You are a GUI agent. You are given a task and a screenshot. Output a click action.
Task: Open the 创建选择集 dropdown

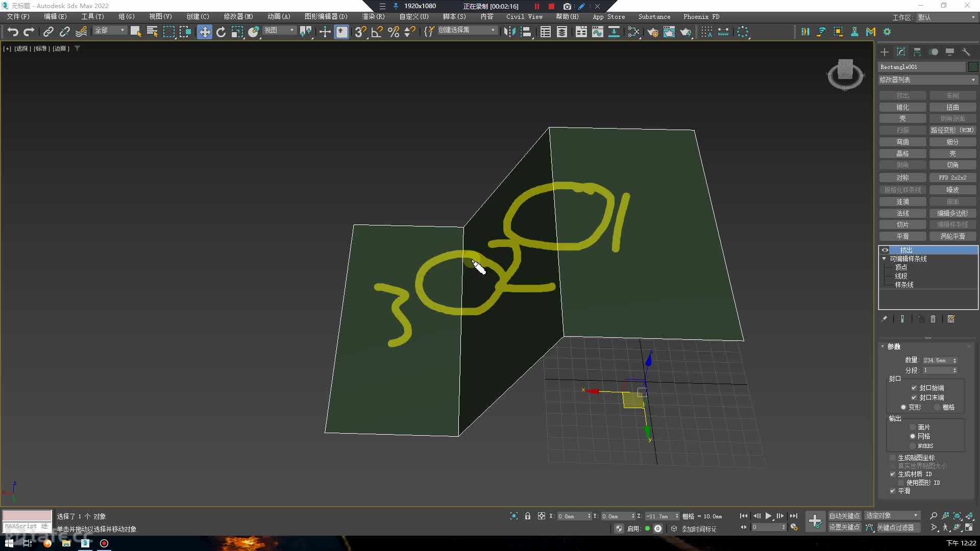pos(467,30)
